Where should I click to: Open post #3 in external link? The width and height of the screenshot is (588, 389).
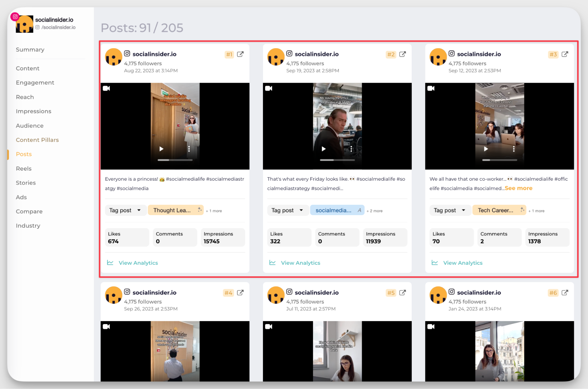pos(565,54)
